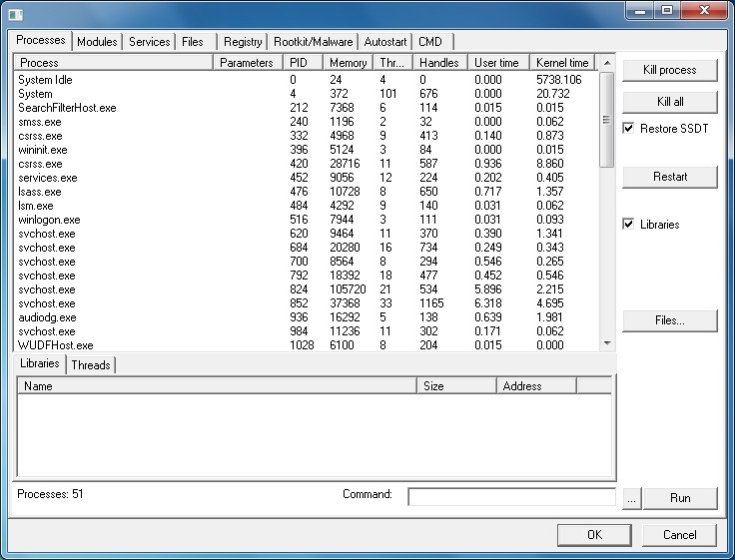
Task: Switch to the Autostart tab
Action: point(385,42)
